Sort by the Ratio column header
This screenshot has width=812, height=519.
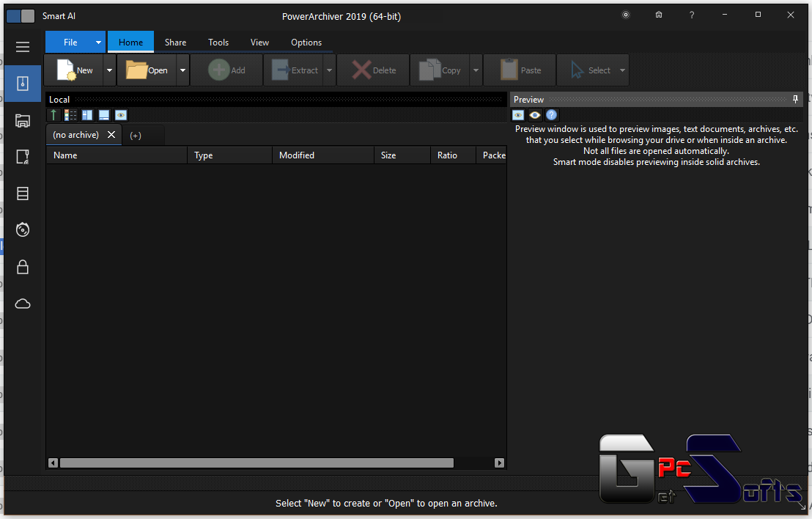[453, 155]
